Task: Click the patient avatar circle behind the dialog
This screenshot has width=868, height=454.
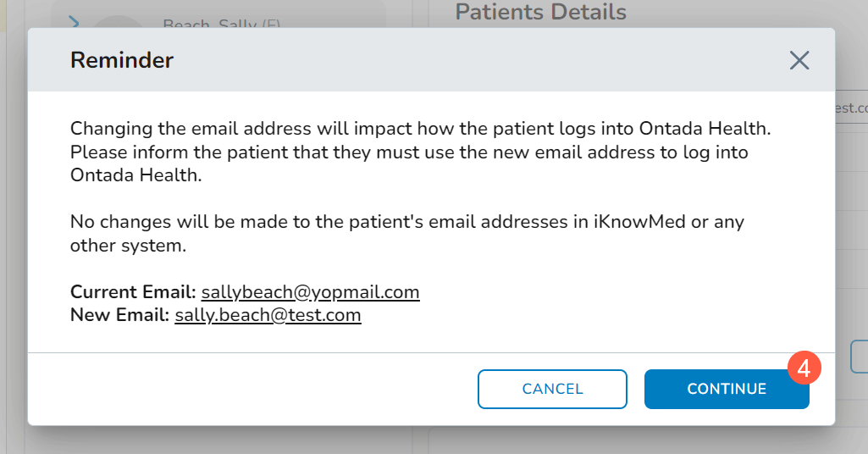Action: pyautogui.click(x=117, y=23)
